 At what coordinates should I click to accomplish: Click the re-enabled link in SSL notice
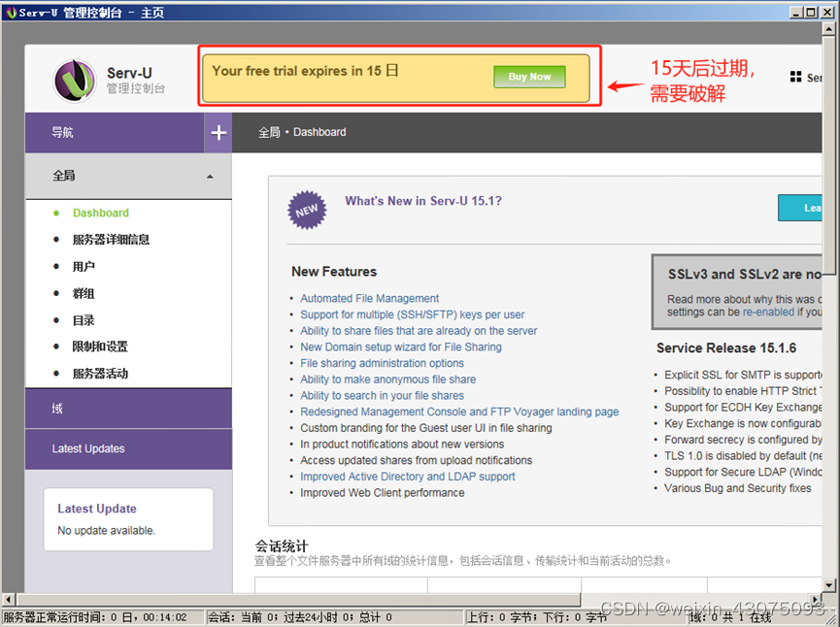768,312
